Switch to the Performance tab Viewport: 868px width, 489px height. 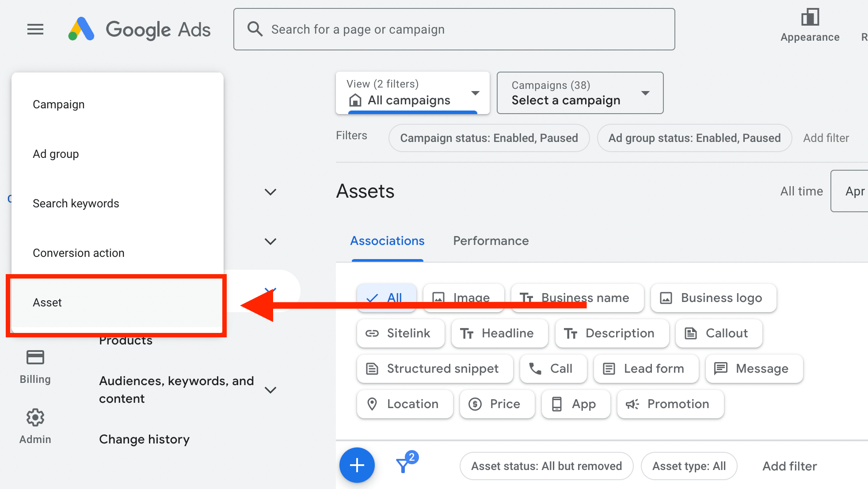point(490,241)
